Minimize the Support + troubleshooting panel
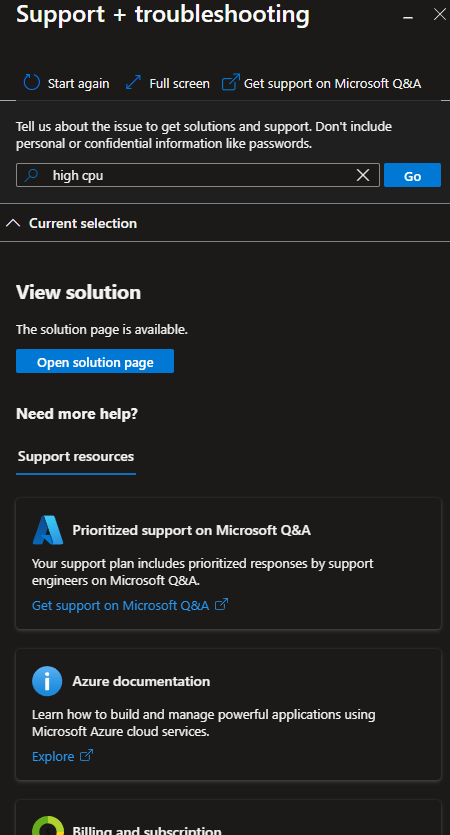 click(408, 17)
